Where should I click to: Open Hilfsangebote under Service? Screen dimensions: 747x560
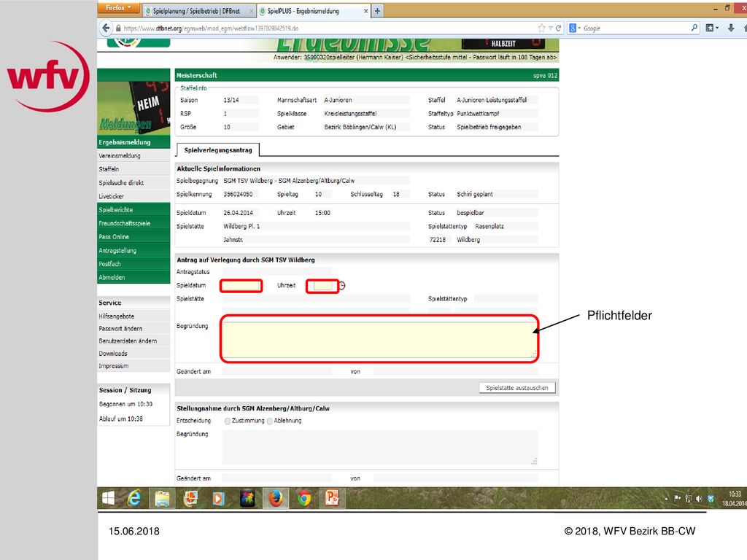[x=133, y=316]
